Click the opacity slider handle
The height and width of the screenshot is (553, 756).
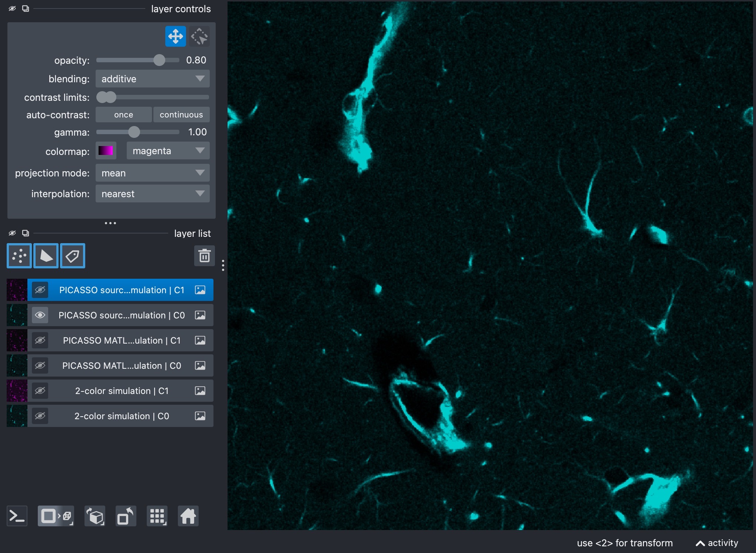pos(159,60)
